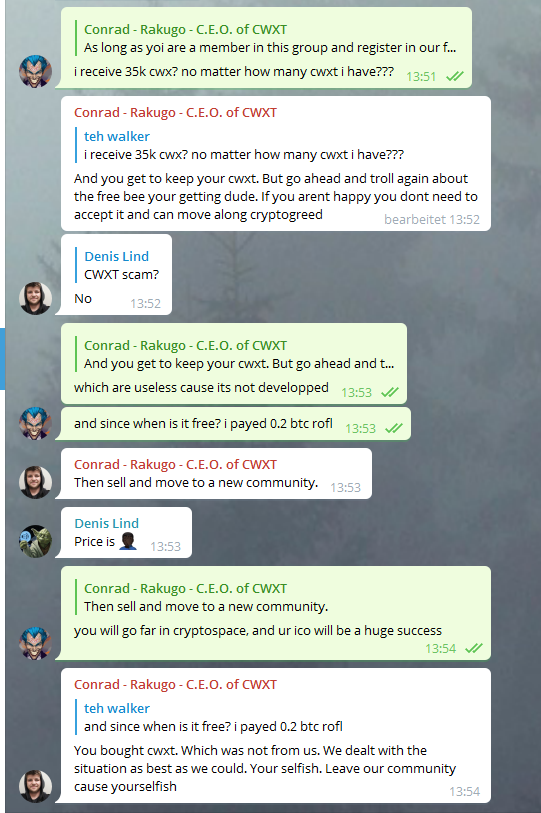Click the emoji in 'Price is' message

coord(128,541)
